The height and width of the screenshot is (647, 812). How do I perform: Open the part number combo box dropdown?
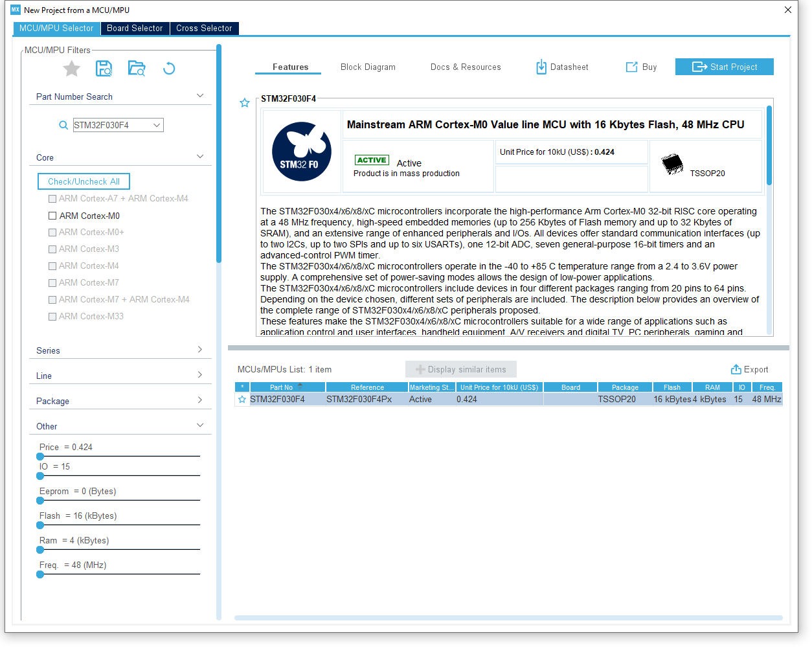(x=157, y=125)
